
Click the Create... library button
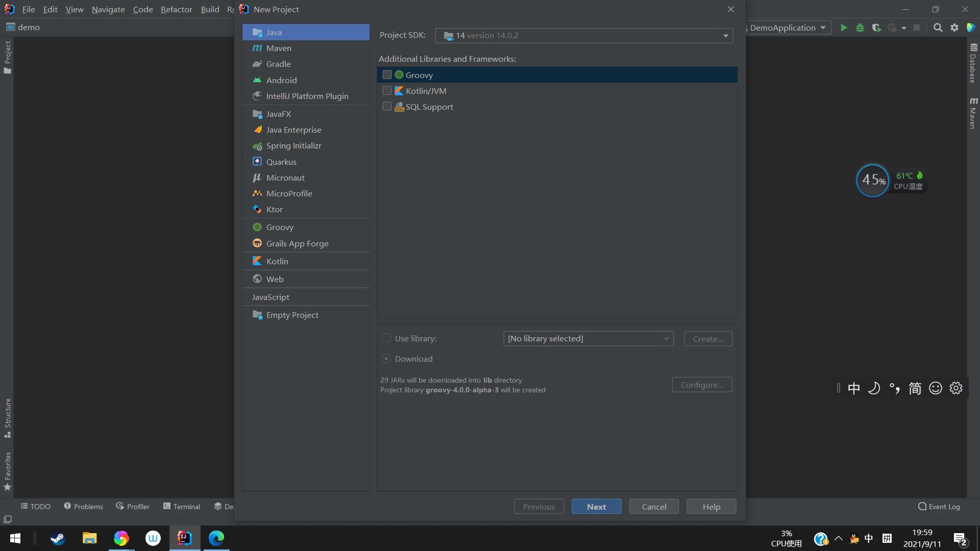(708, 339)
